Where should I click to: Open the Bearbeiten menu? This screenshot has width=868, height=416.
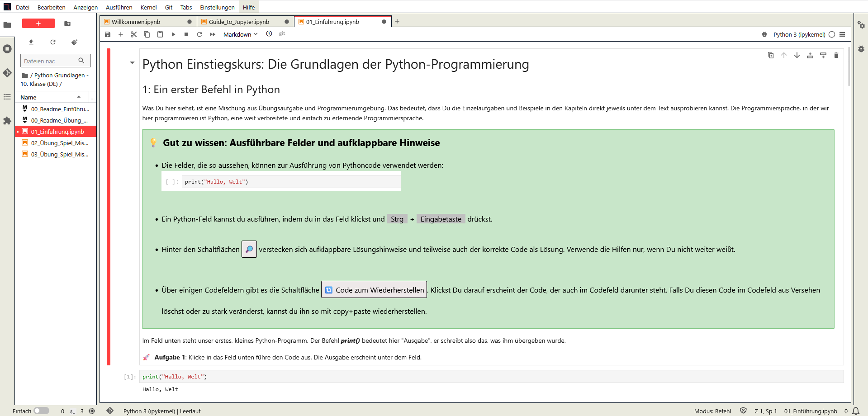[52, 7]
